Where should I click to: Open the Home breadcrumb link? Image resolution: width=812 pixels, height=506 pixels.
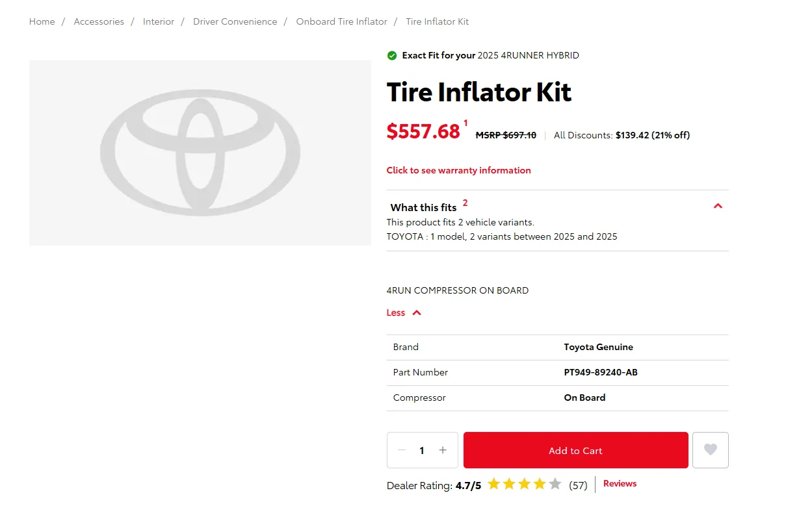pos(42,21)
